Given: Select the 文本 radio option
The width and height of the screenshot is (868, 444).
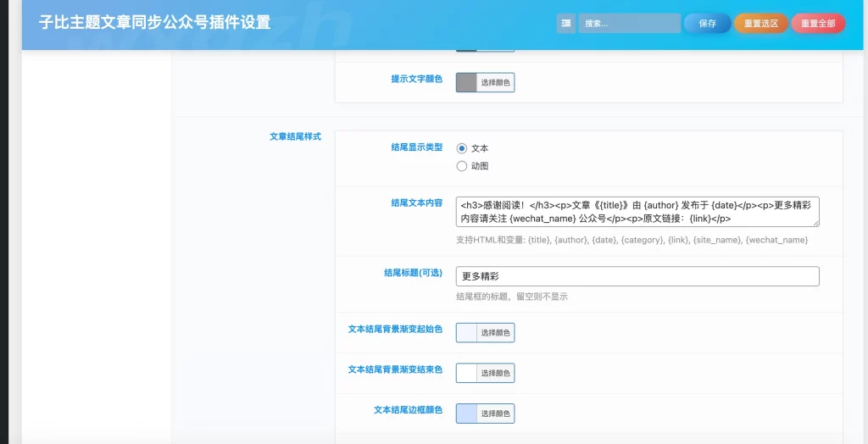Looking at the screenshot, I should [462, 148].
